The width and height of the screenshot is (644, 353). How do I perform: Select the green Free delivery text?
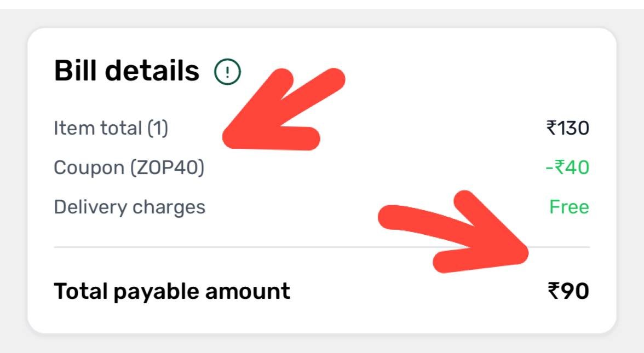pyautogui.click(x=570, y=207)
